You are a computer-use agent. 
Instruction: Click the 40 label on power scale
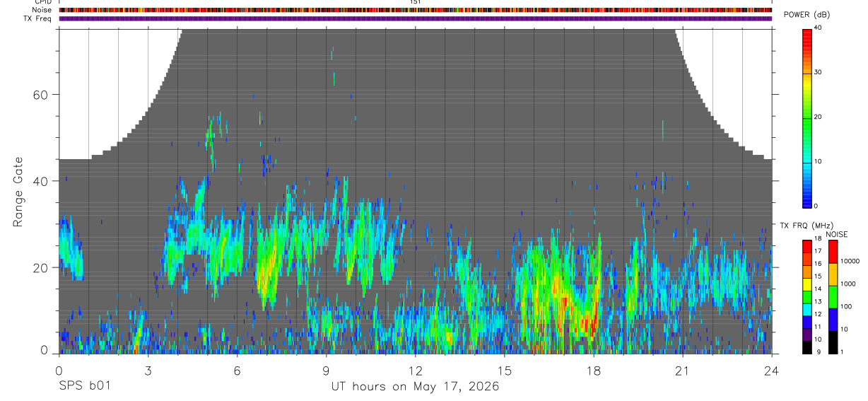click(x=818, y=28)
